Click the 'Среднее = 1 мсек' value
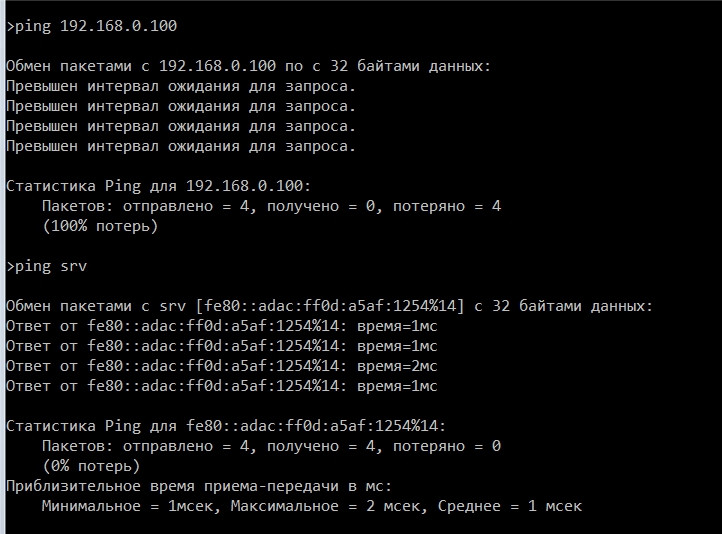 [510, 506]
